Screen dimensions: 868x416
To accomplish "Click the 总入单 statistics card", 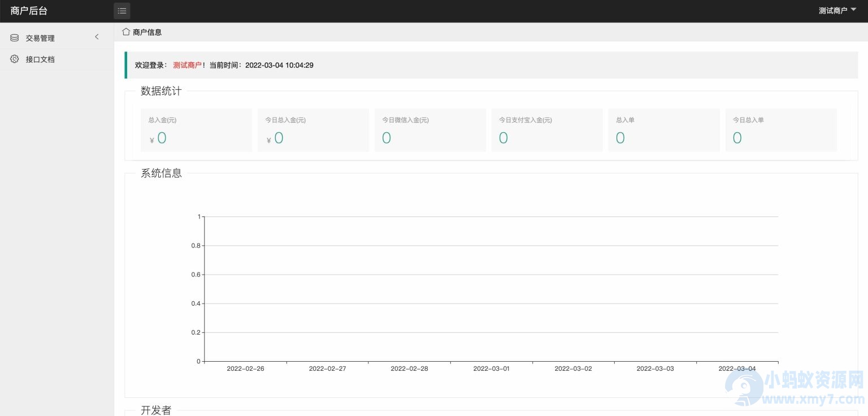I will pos(663,130).
